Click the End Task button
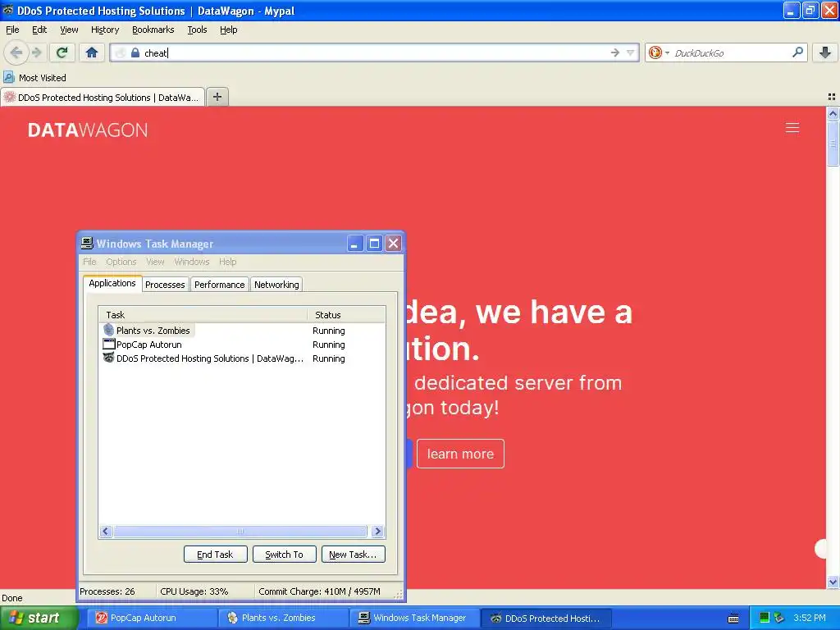The height and width of the screenshot is (630, 840). [x=216, y=555]
